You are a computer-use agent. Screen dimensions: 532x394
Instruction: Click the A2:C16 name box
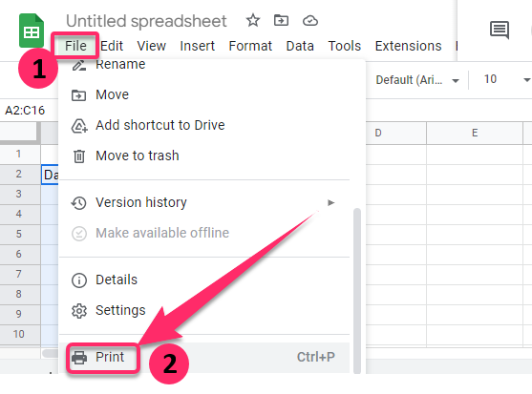(25, 110)
